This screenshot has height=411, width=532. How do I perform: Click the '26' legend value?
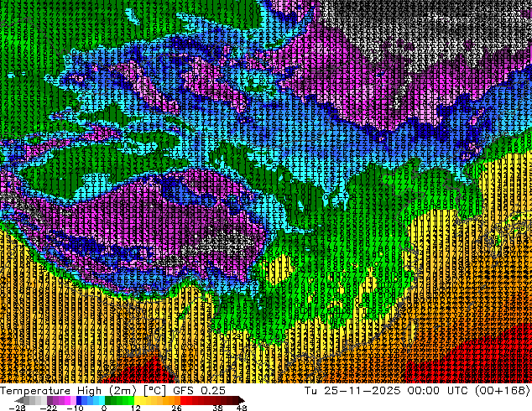[x=176, y=408]
